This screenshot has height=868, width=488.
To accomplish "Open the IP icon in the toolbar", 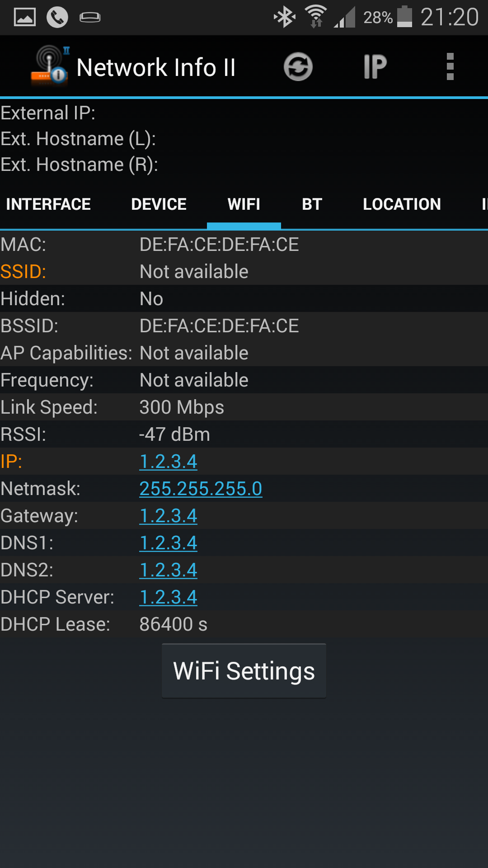I will (375, 67).
